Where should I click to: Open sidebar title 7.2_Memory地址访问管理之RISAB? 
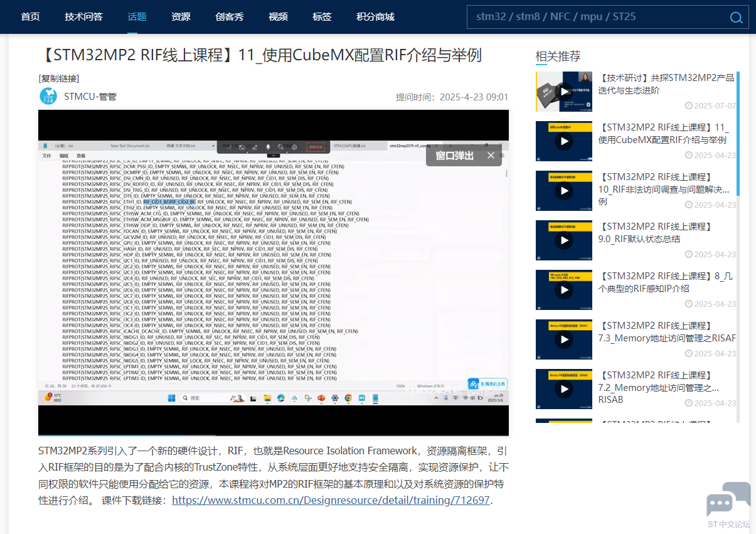pos(659,387)
